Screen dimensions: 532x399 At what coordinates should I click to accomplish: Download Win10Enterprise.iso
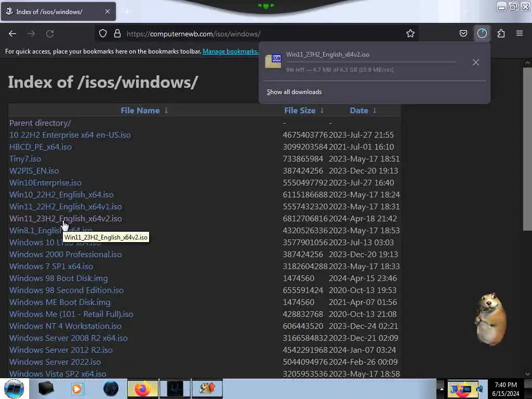coord(46,183)
